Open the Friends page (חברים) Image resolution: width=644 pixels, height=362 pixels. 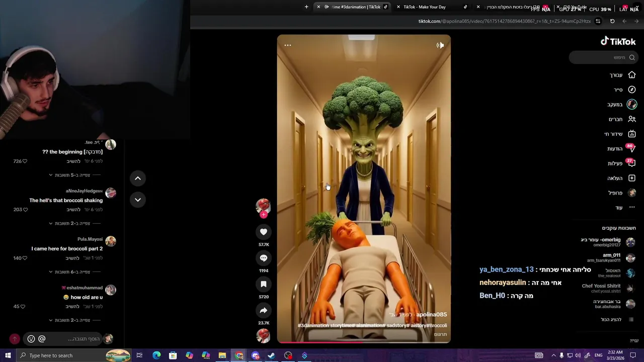622,119
